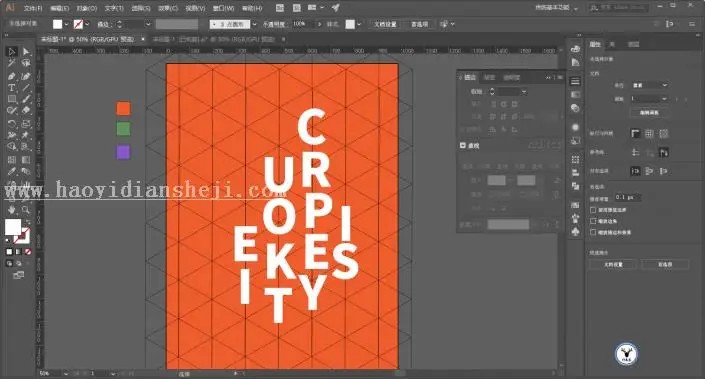
Task: Expand the zoom level dropdown at 50%
Action: click(66, 374)
